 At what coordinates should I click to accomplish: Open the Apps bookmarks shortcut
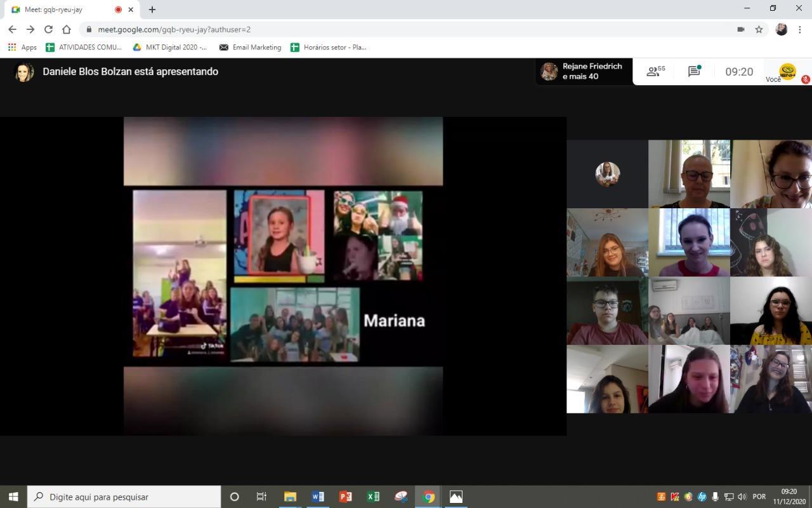tap(22, 47)
